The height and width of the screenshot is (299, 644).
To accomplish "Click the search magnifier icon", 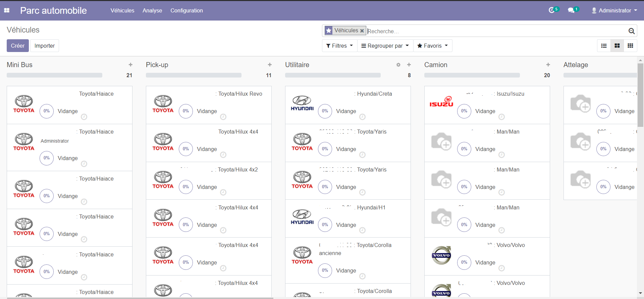I will click(631, 31).
